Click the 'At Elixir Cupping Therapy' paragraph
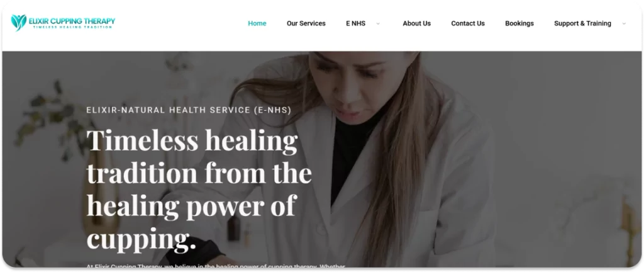Viewport: 644px width, 272px height. (x=216, y=266)
